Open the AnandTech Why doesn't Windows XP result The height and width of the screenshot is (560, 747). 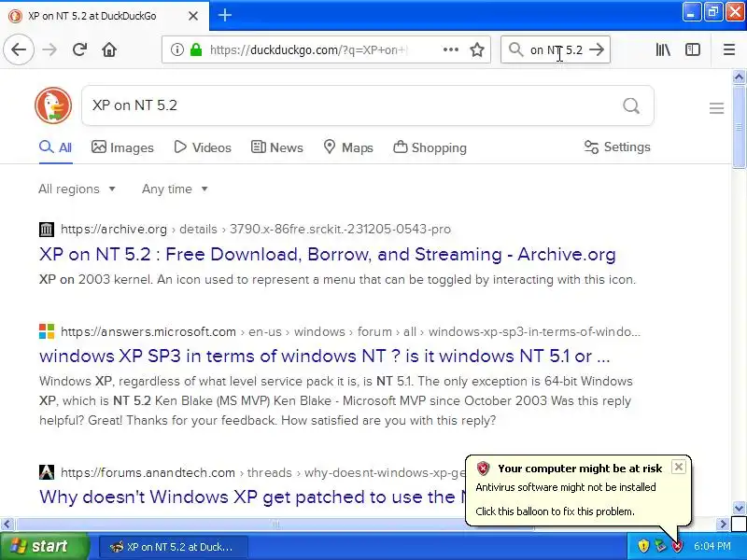click(x=252, y=497)
